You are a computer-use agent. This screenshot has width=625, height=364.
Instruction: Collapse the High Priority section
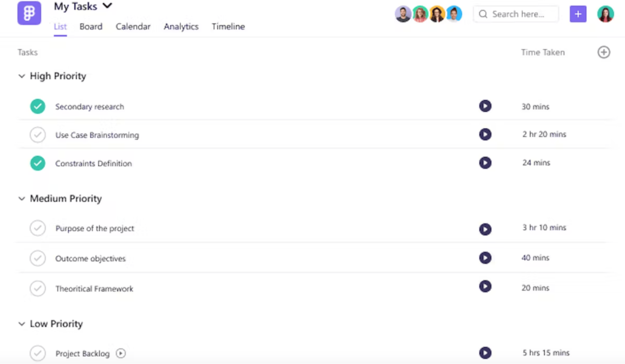click(x=21, y=76)
